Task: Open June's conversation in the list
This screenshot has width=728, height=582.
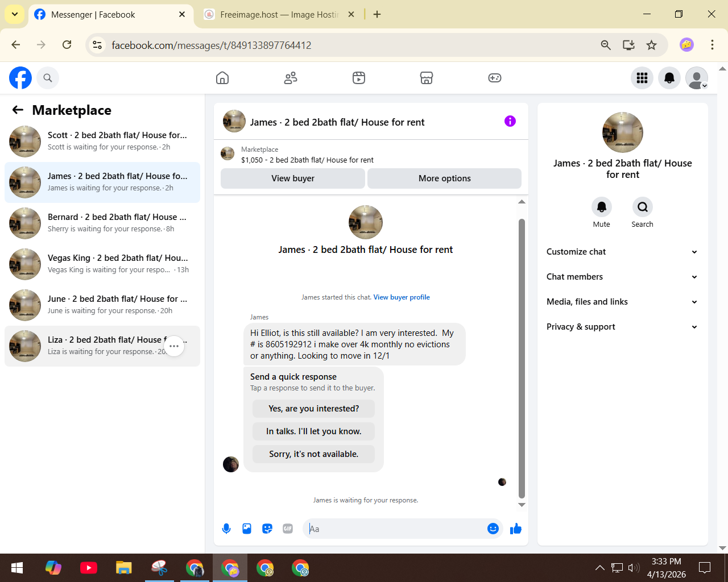Action: coord(102,305)
